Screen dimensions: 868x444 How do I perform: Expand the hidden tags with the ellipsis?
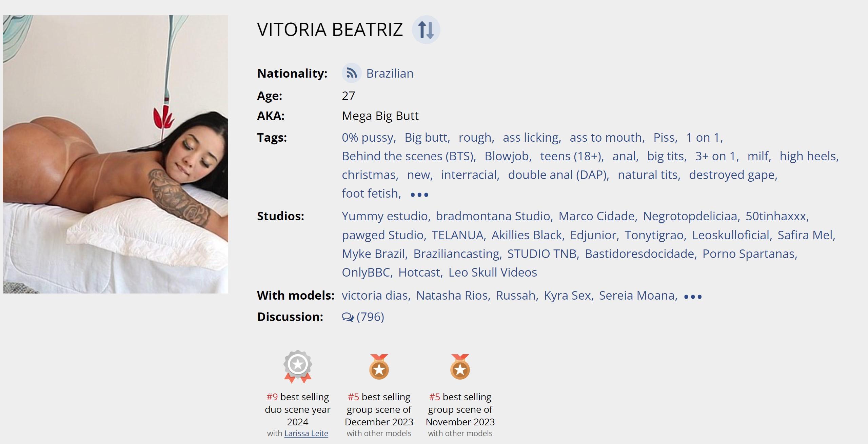tap(419, 195)
